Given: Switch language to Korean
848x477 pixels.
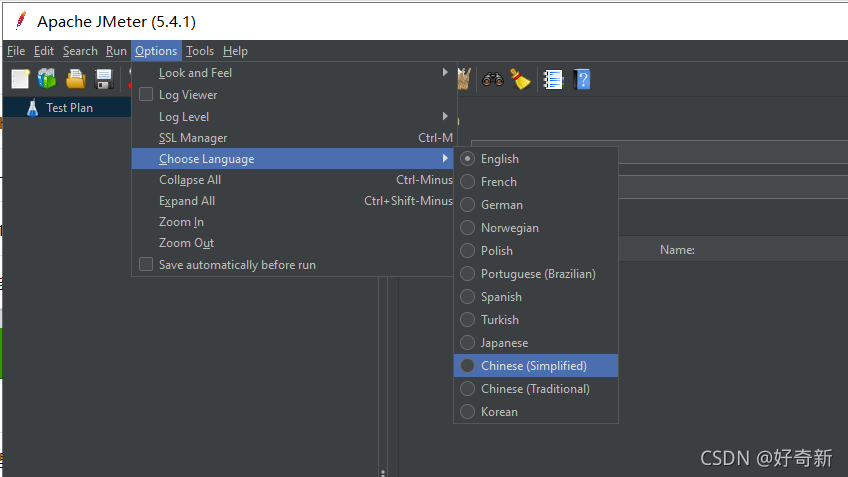Looking at the screenshot, I should coord(535,412).
